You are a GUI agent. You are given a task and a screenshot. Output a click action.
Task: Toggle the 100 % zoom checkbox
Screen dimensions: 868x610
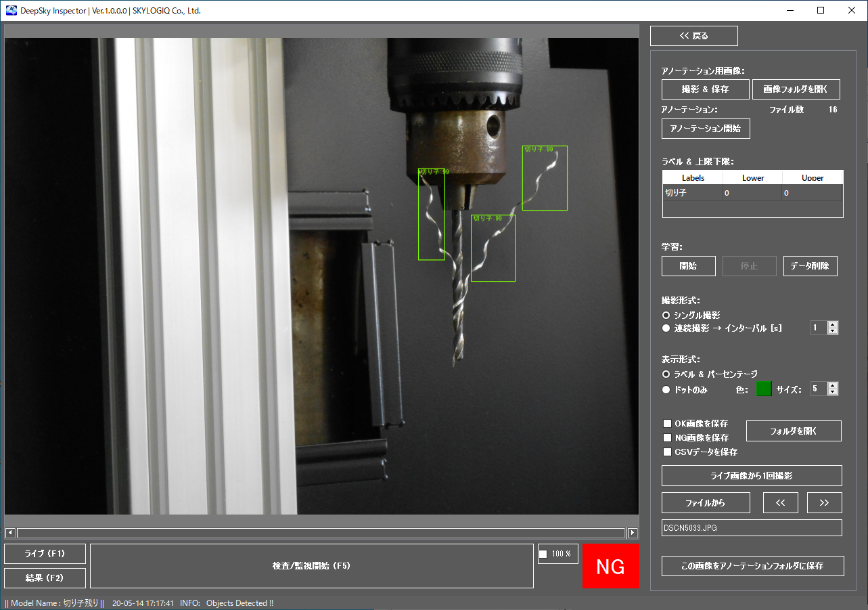point(543,554)
